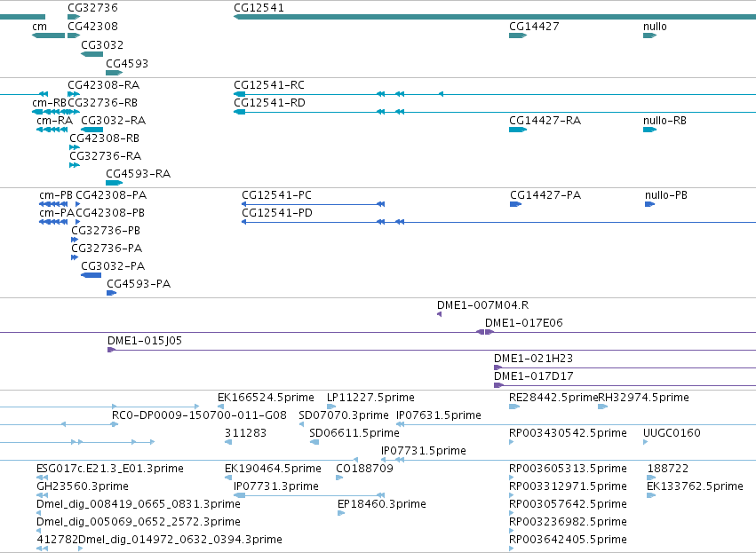This screenshot has height=553, width=756.
Task: Click the CG14427-RA transcript glyph
Action: coord(518,130)
